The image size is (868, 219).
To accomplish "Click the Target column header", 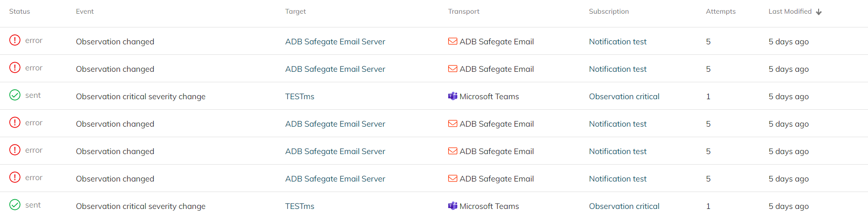I will (295, 11).
